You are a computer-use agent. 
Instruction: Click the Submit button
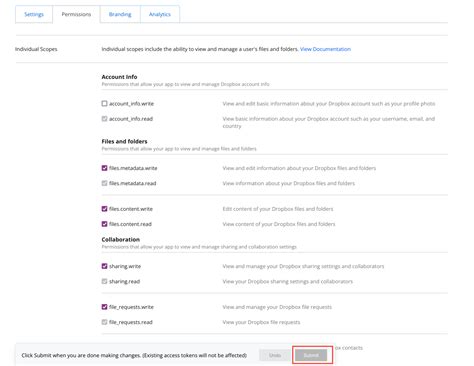[x=311, y=355]
